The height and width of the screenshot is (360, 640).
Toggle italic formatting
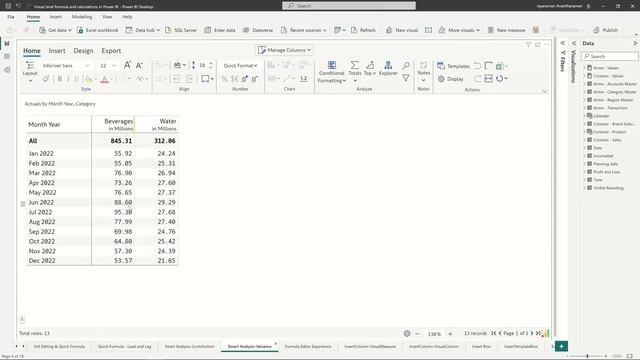[x=68, y=79]
